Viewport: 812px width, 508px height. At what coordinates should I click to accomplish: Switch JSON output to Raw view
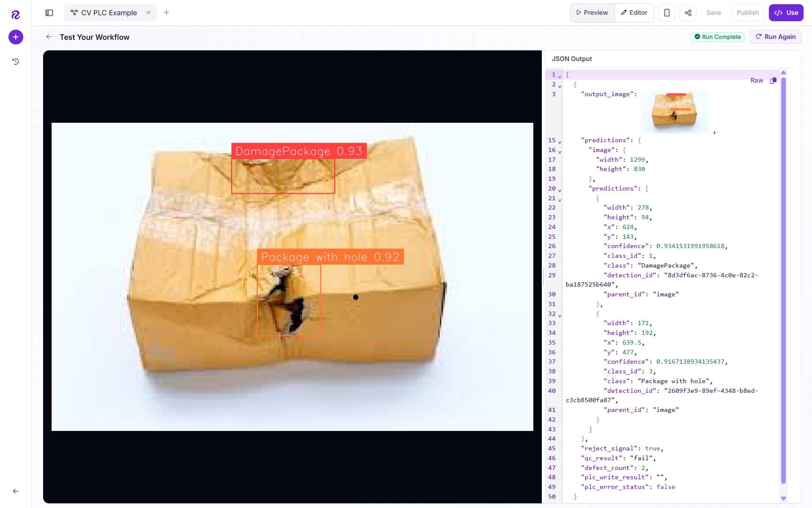[x=757, y=80]
